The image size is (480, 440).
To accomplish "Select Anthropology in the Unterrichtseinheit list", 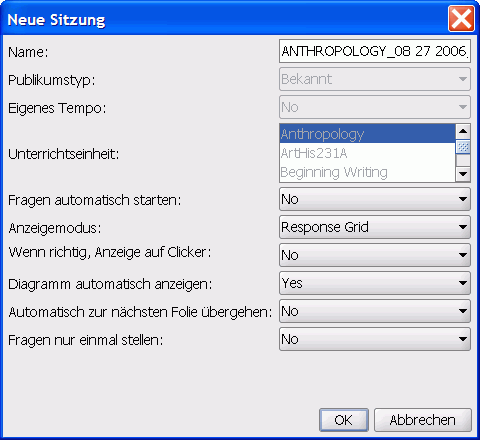I will (367, 134).
